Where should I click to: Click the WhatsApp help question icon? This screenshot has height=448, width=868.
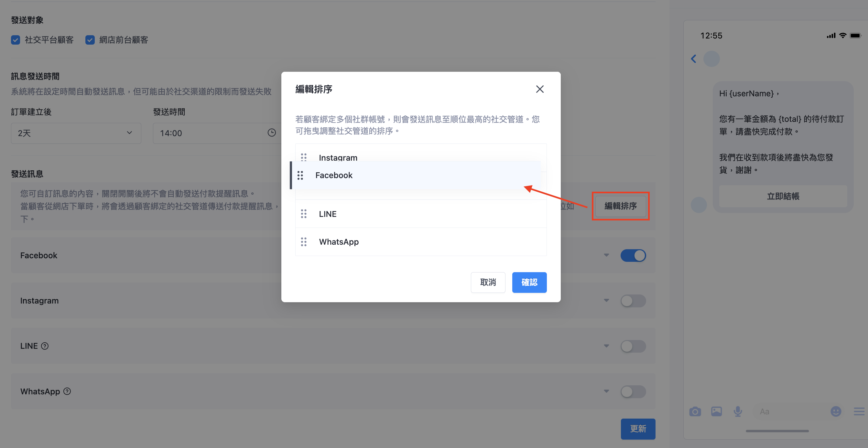[x=67, y=391]
